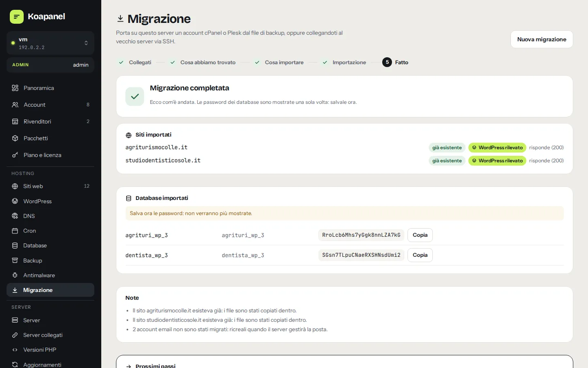This screenshot has width=588, height=368.
Task: Click the Siti web globe icon
Action: 15,186
